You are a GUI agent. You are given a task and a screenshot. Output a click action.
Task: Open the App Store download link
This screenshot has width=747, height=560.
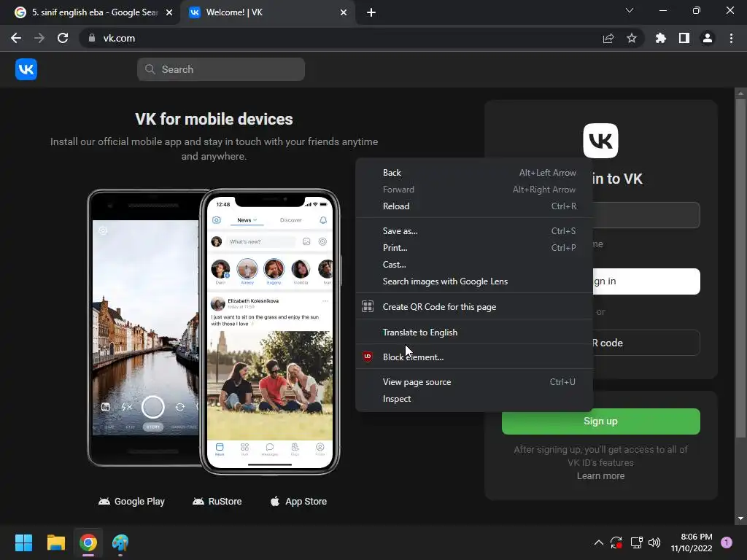[x=298, y=502]
